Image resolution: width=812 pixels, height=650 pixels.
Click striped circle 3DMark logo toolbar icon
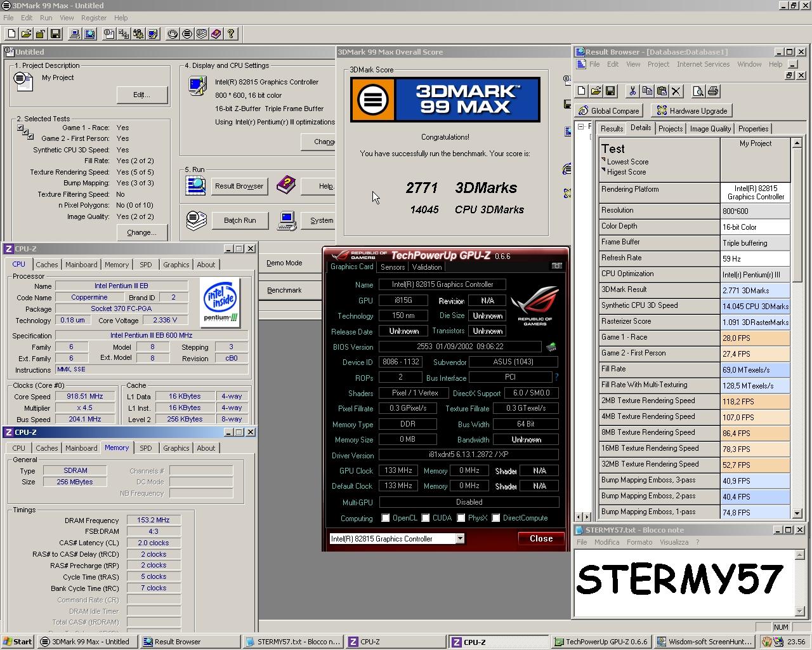click(x=187, y=34)
